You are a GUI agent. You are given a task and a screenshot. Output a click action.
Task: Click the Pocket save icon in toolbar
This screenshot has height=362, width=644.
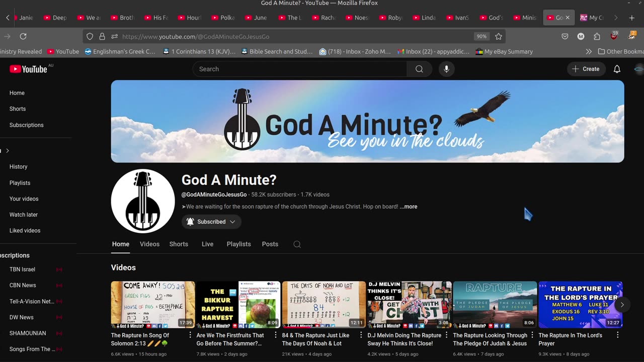tap(565, 36)
